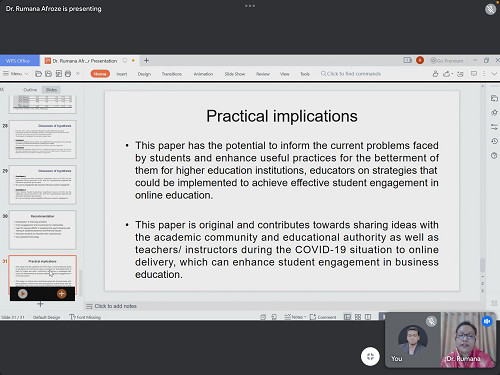Click the orange add slide plus button
This screenshot has width=500, height=375.
(61, 294)
